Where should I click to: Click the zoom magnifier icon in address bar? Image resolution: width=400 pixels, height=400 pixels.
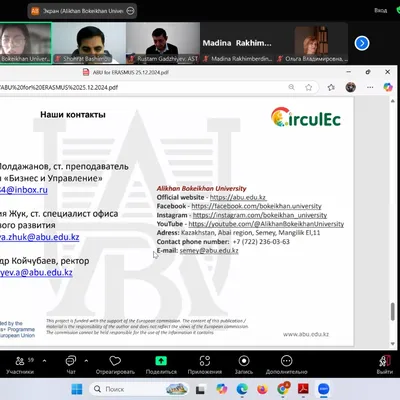click(x=291, y=87)
